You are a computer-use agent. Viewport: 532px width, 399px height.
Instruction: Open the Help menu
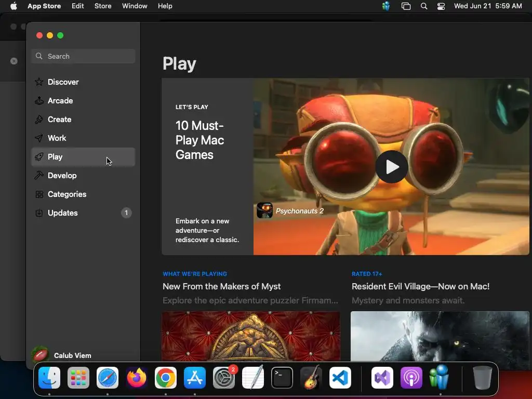pos(165,6)
